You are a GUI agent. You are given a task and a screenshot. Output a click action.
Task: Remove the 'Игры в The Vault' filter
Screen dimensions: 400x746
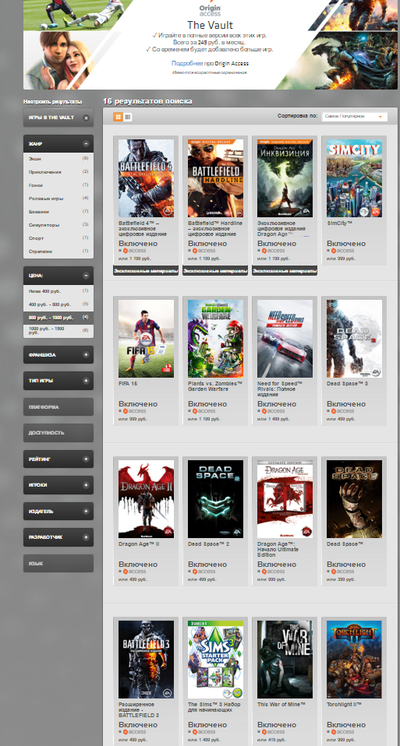pos(86,118)
